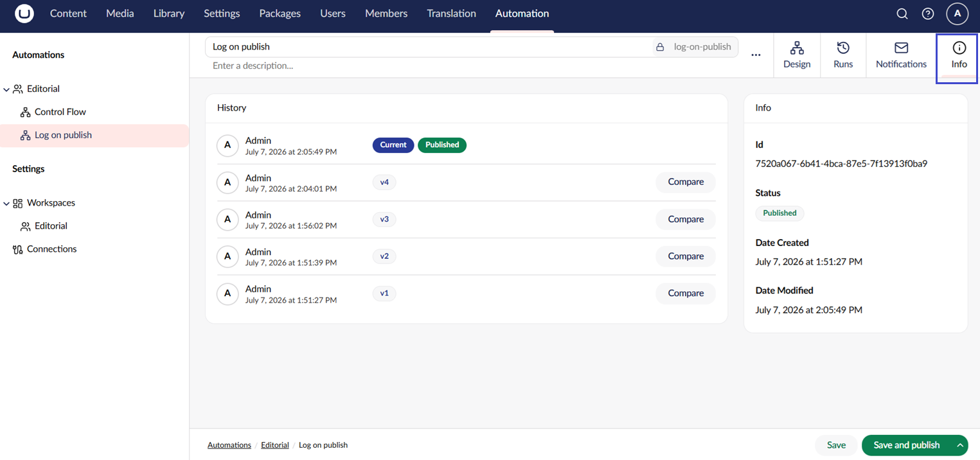Click the Current badge
This screenshot has width=980, height=460.
click(x=393, y=145)
